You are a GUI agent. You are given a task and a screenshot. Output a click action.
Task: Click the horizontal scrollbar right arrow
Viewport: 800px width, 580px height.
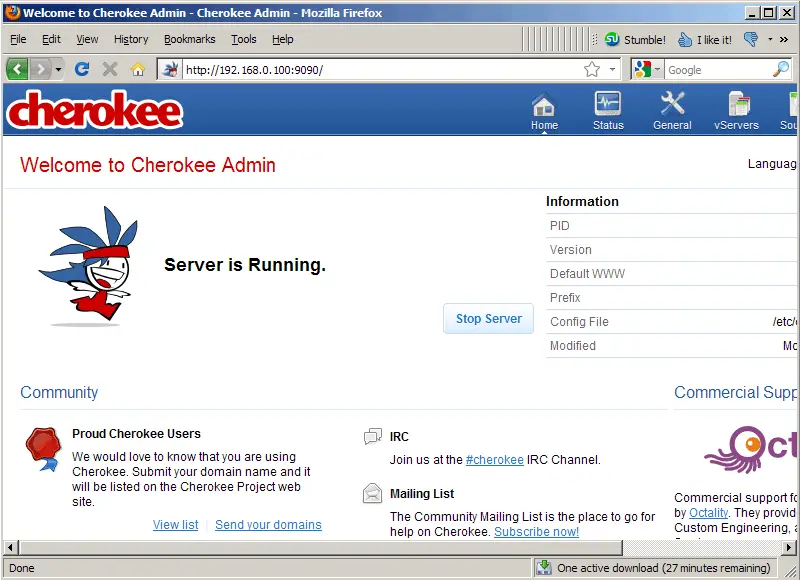pos(789,548)
